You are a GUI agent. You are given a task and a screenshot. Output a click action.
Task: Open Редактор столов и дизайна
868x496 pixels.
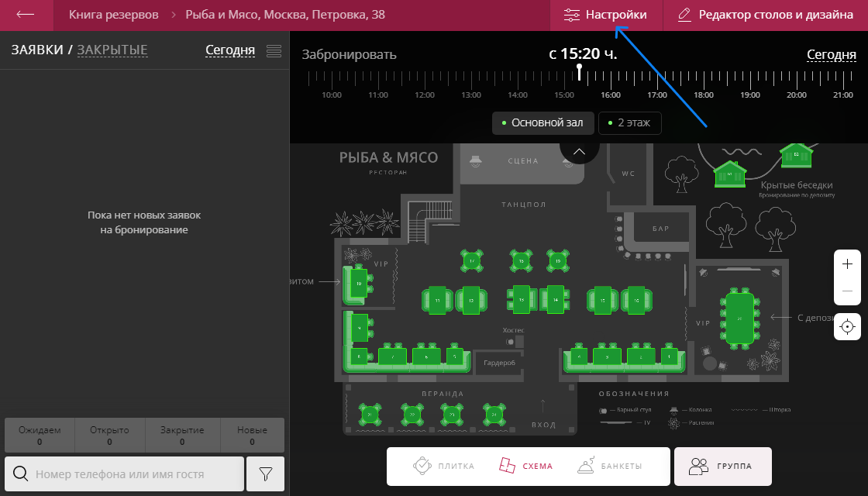pos(765,15)
